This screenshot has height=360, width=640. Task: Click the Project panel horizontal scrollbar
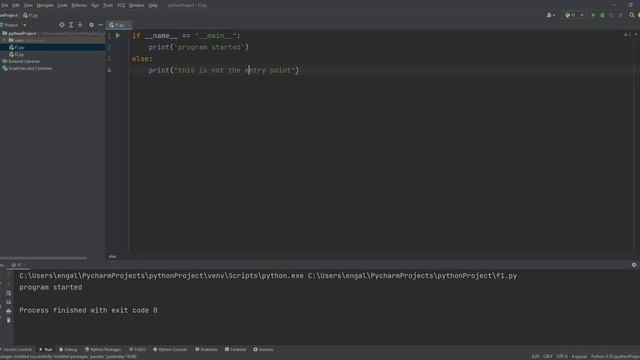[x=43, y=258]
